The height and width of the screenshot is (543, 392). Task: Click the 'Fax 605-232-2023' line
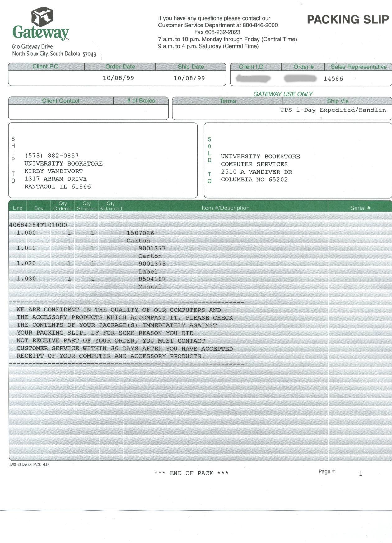point(217,32)
